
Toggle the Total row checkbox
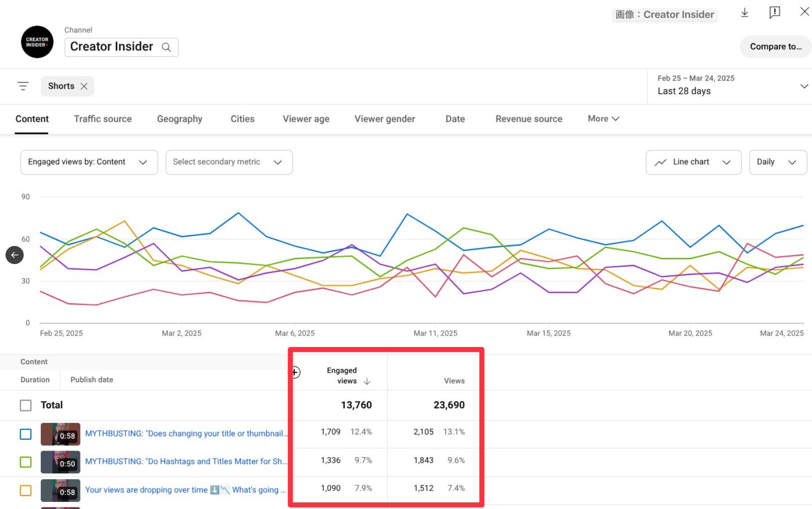pyautogui.click(x=26, y=405)
